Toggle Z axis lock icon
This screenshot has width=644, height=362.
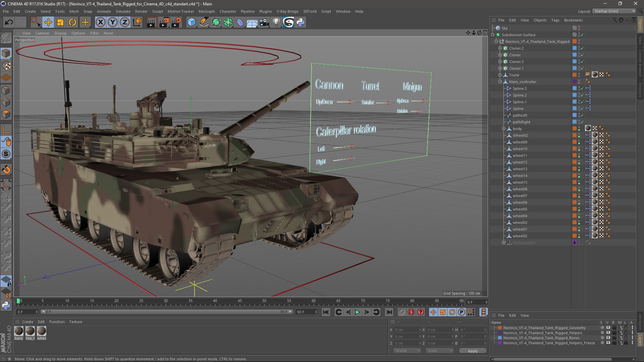125,22
